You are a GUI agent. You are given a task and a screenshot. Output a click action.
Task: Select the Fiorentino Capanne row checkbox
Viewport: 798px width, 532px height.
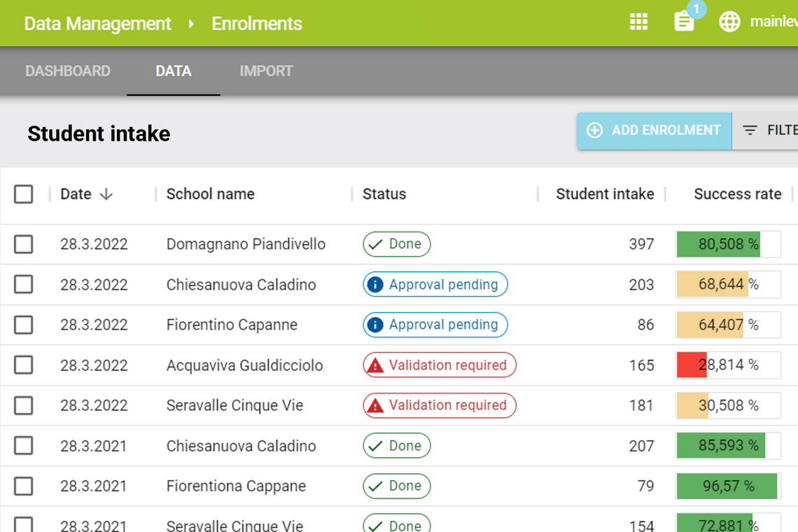[24, 325]
